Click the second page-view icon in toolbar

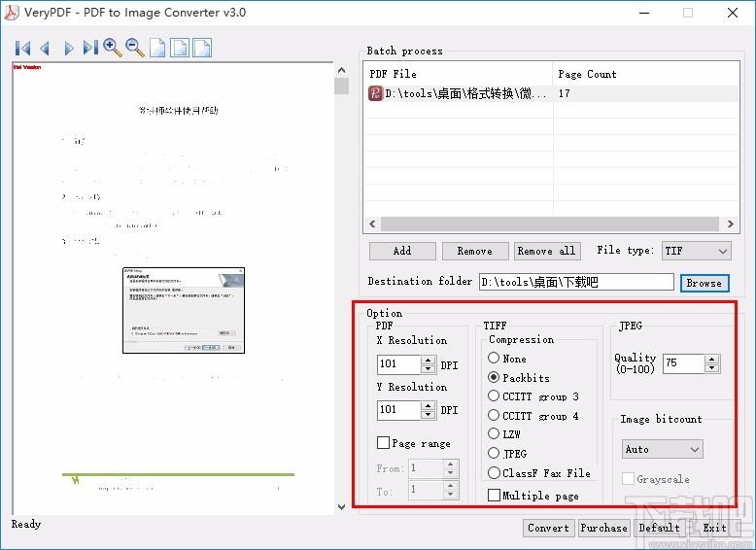(x=180, y=48)
